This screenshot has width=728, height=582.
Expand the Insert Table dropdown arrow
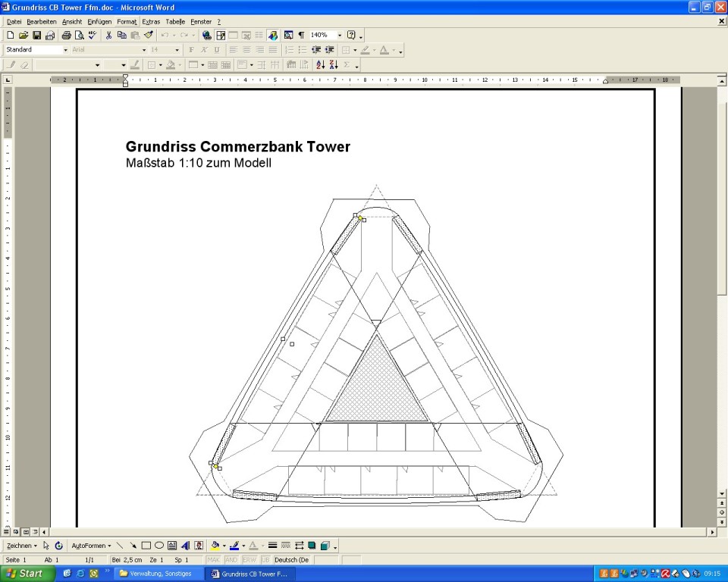(x=202, y=65)
